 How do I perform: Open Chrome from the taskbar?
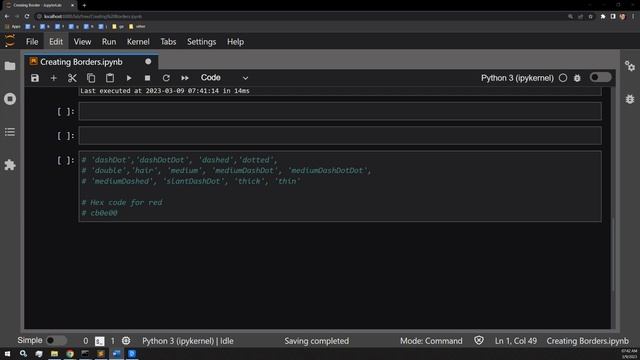click(x=70, y=353)
